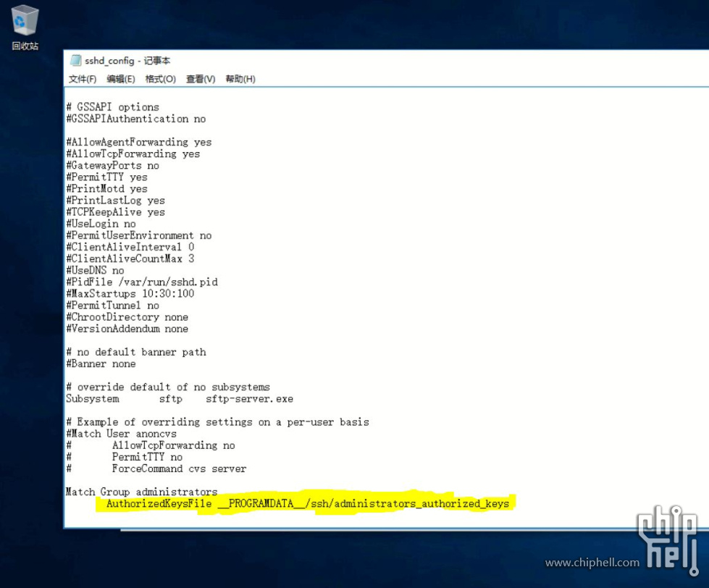Click the '#ClientAliveCountMax 3' line
This screenshot has width=709, height=588.
(x=130, y=259)
